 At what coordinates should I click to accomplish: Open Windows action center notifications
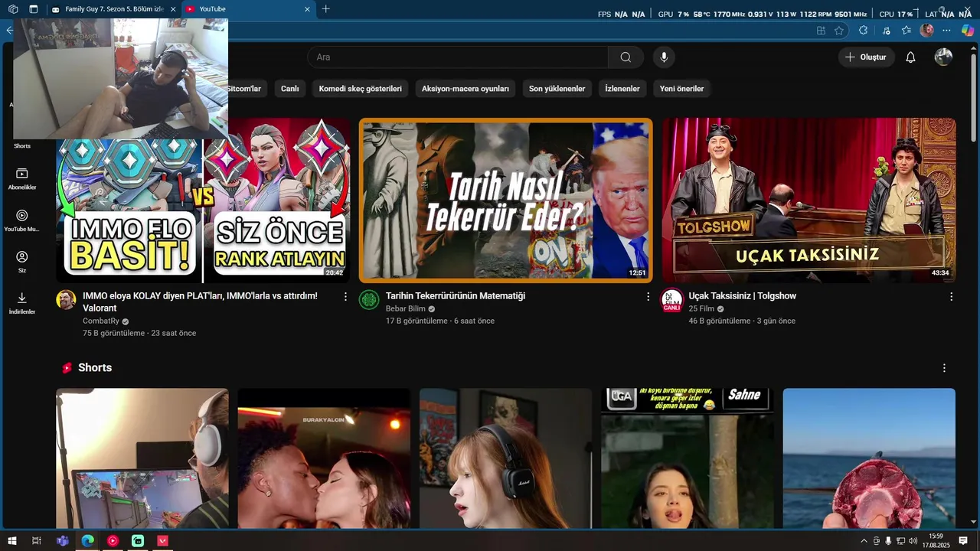point(963,540)
